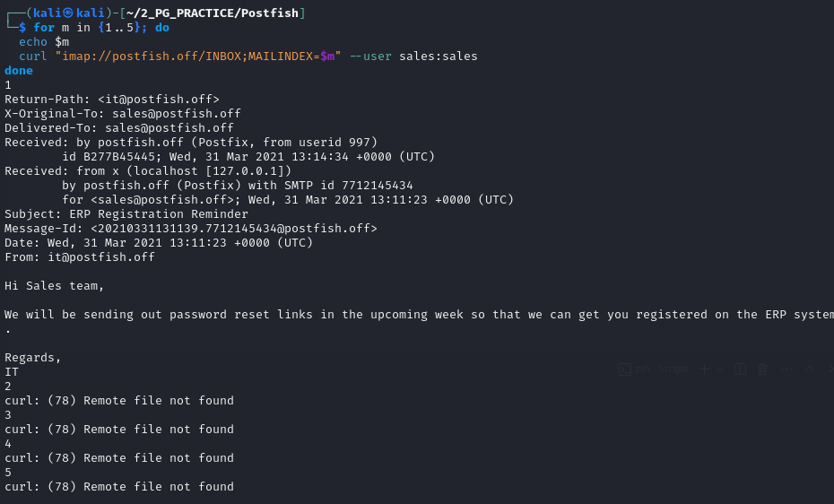Add a new terminal with plus icon
The width and height of the screenshot is (834, 504).
click(704, 369)
